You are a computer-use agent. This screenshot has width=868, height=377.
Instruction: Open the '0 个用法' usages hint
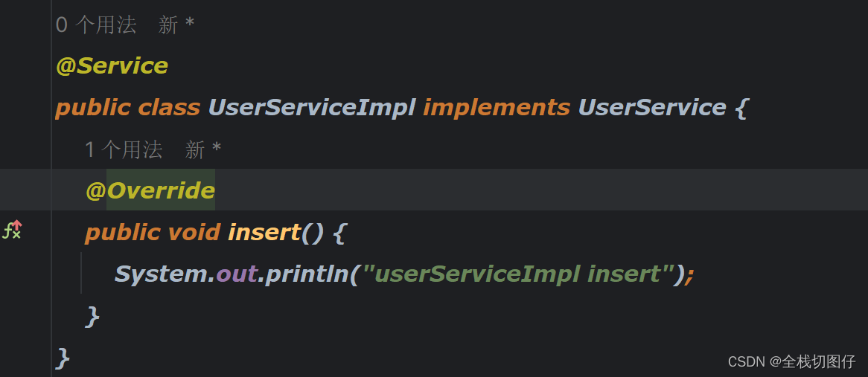coord(96,25)
